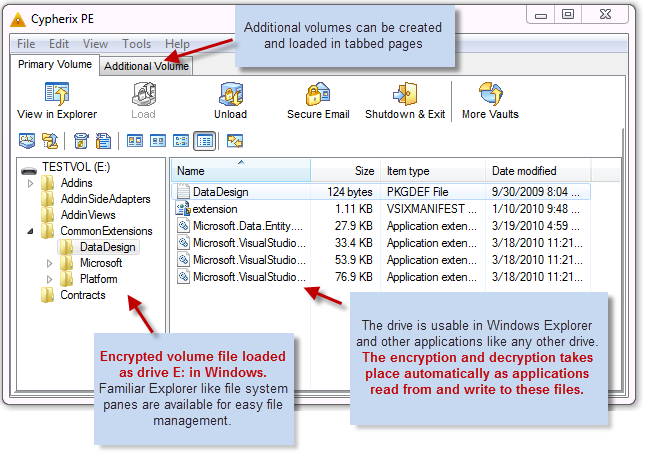652x456 pixels.
Task: Open the Help menu
Action: coord(177,44)
